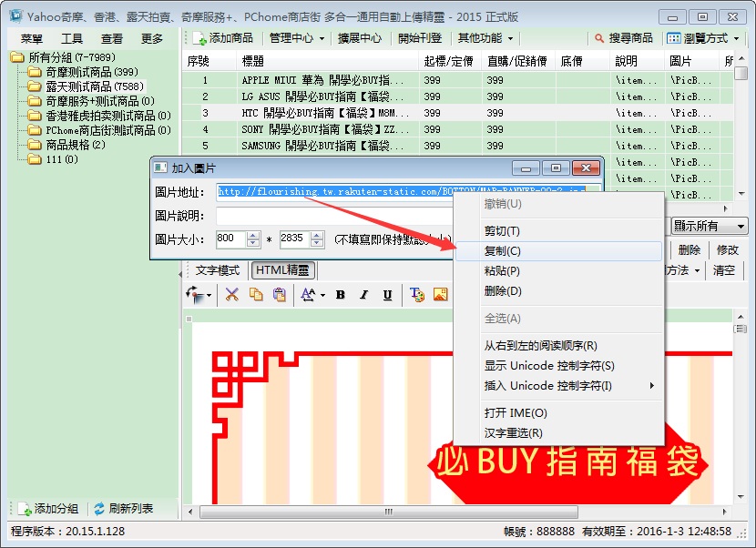Click the editor's horizontal scrollbar thumb

click(x=389, y=512)
